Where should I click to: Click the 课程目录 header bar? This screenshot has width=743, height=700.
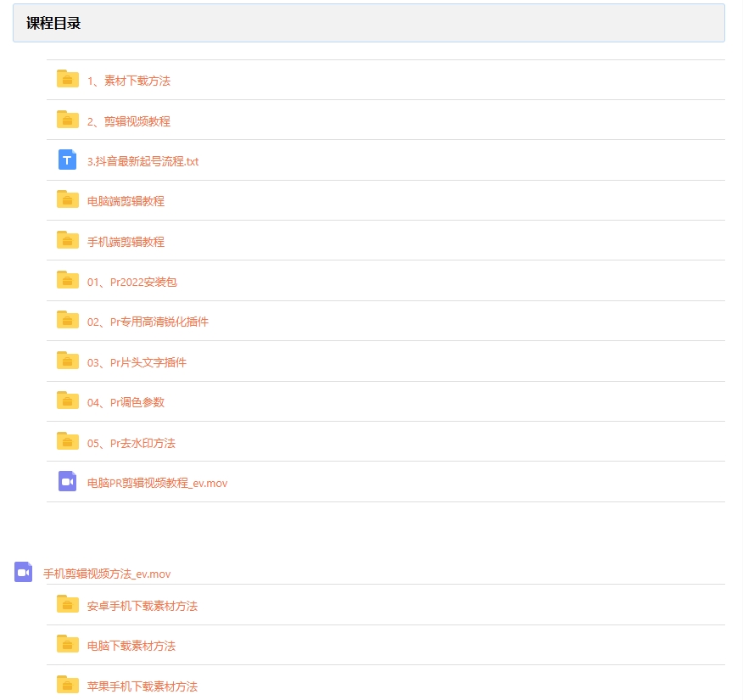(x=369, y=23)
